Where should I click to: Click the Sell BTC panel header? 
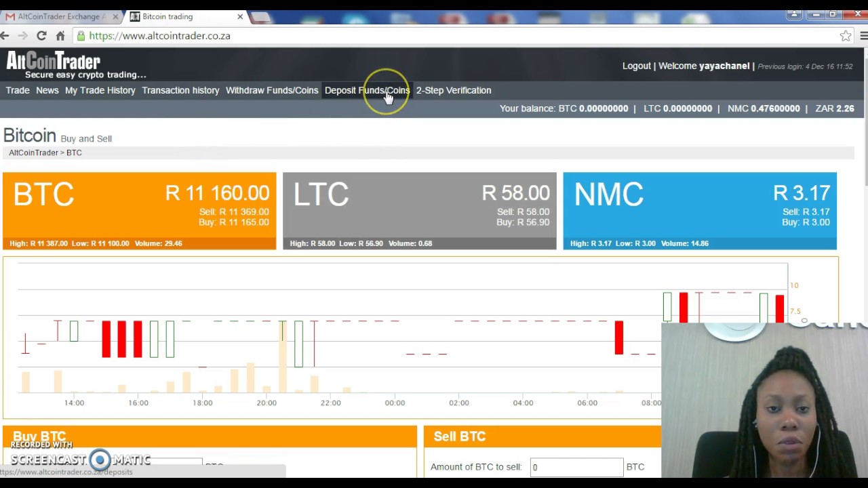[542, 436]
